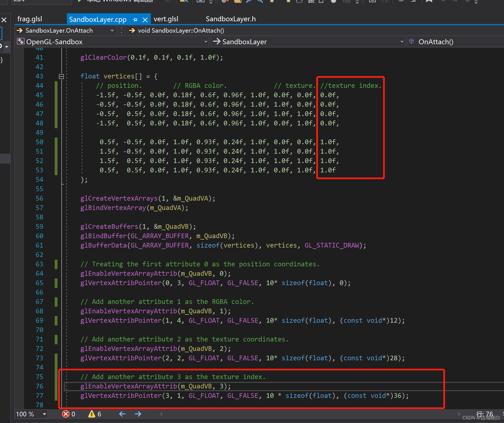
Task: Click the glBindBuffer line
Action: pos(158,236)
